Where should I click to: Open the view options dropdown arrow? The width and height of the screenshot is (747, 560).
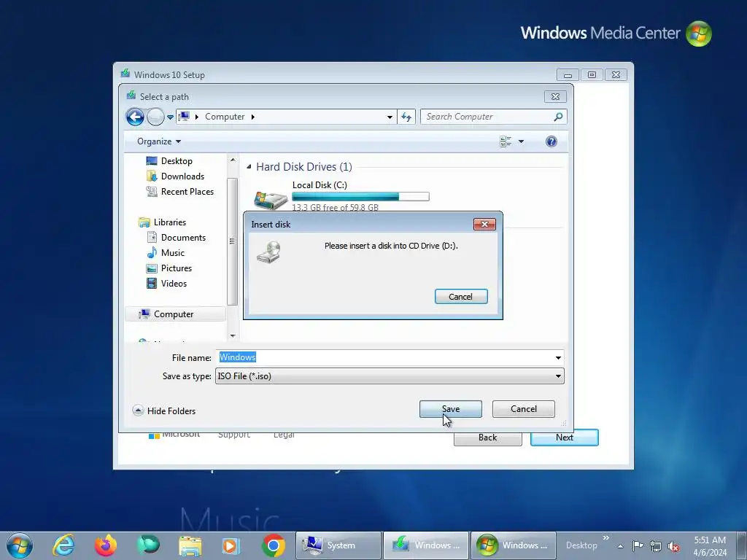tap(521, 141)
